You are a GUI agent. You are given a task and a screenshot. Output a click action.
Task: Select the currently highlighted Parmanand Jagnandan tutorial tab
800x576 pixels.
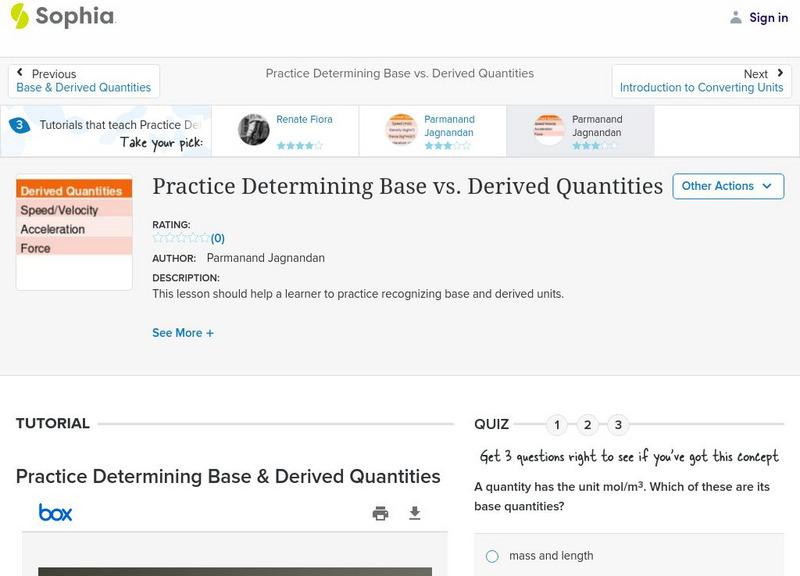pyautogui.click(x=580, y=131)
